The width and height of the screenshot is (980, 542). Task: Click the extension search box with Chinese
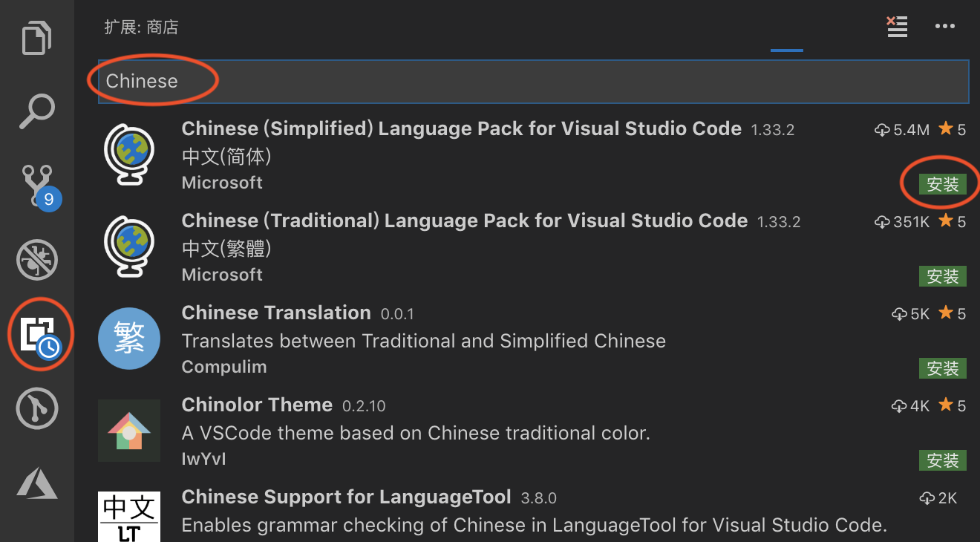pos(533,81)
